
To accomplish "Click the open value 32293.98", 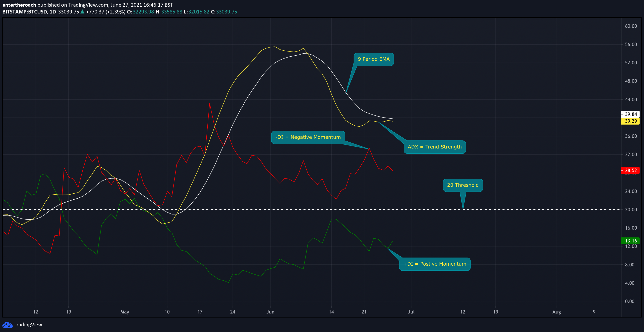I will pos(143,12).
